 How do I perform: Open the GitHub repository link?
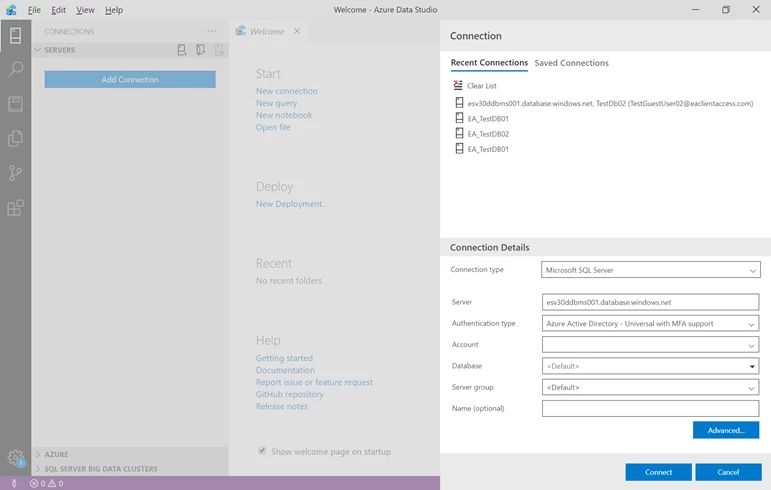pyautogui.click(x=290, y=394)
